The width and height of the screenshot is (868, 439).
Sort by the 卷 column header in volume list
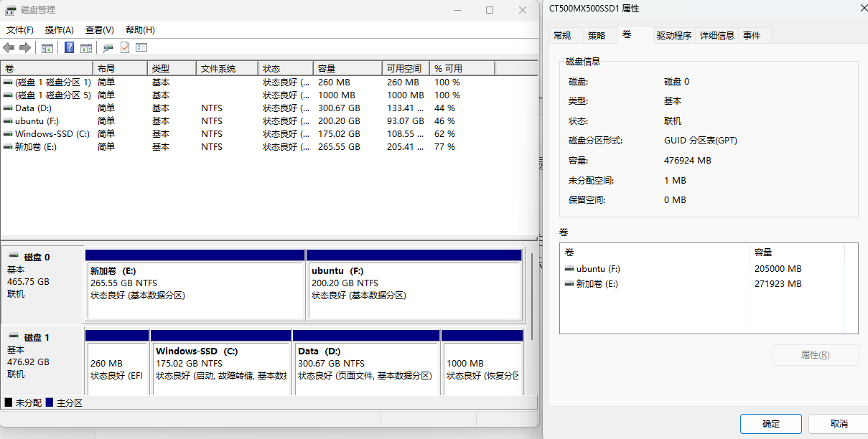(x=47, y=69)
